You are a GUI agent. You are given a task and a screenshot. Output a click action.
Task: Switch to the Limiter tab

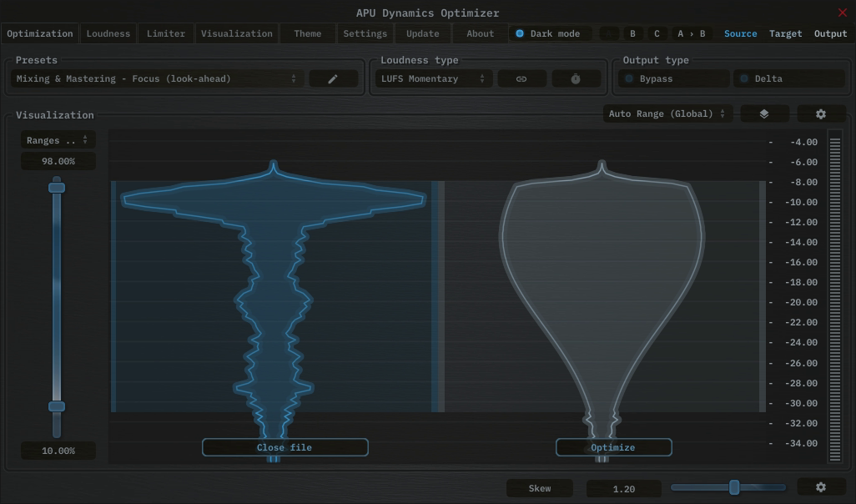[x=166, y=33]
